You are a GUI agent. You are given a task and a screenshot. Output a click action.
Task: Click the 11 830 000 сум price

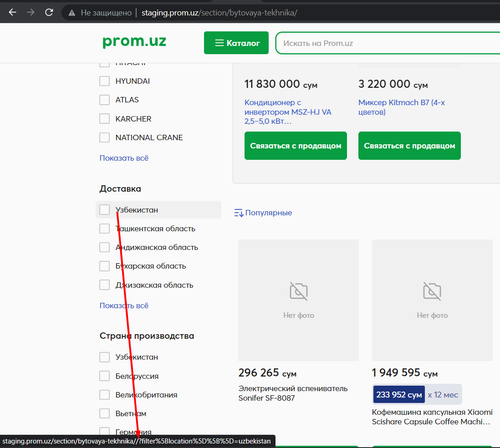(281, 84)
